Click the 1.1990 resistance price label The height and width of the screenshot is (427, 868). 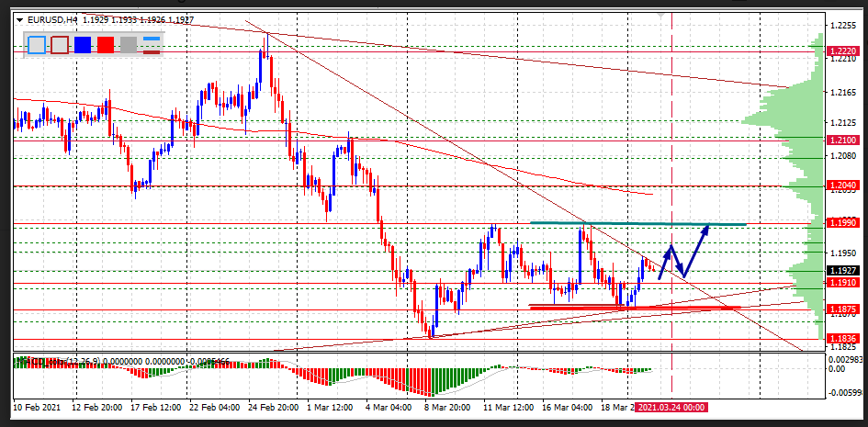click(842, 223)
